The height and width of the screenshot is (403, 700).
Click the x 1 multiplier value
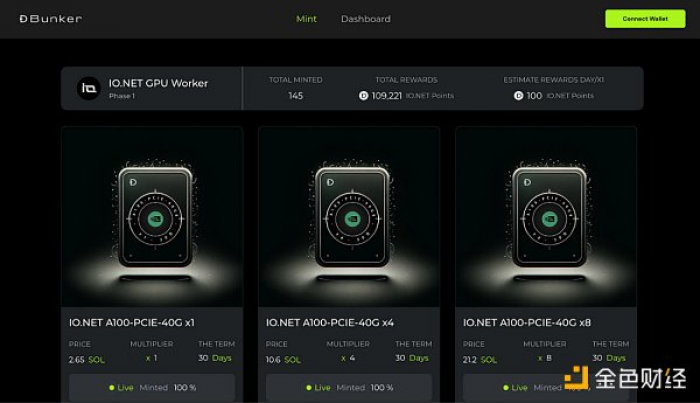point(151,358)
